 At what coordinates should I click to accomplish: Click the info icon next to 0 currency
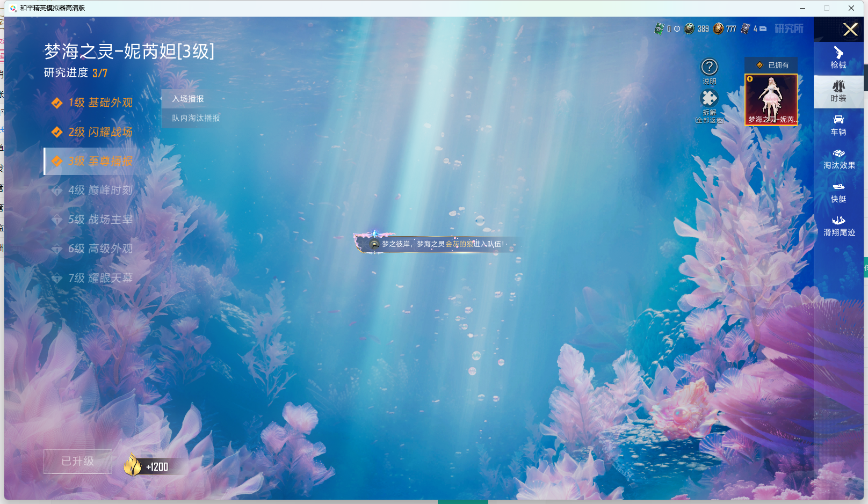[677, 29]
